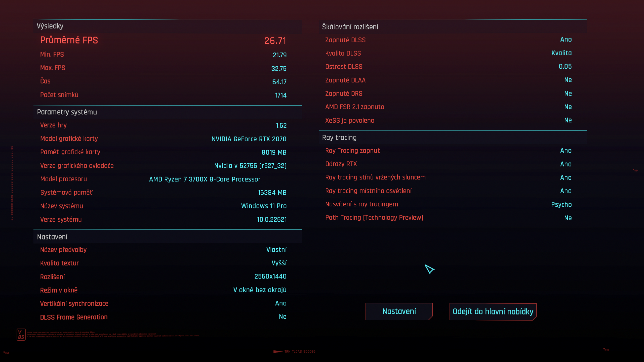Click the Rozlišení 2560x1440 value

270,277
